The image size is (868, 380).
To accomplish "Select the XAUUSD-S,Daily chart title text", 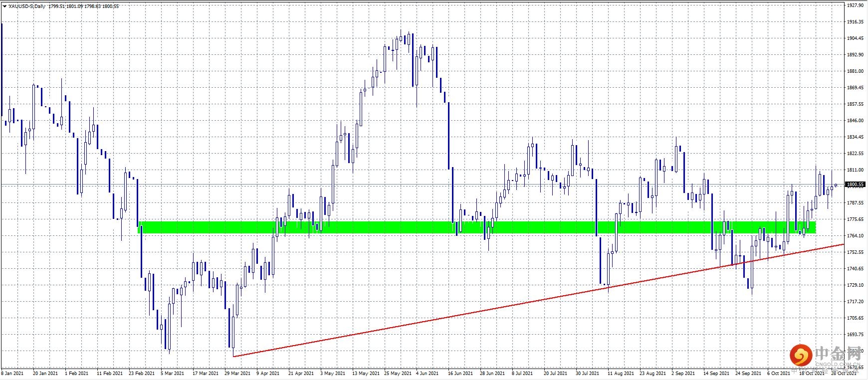I will tap(27, 6).
